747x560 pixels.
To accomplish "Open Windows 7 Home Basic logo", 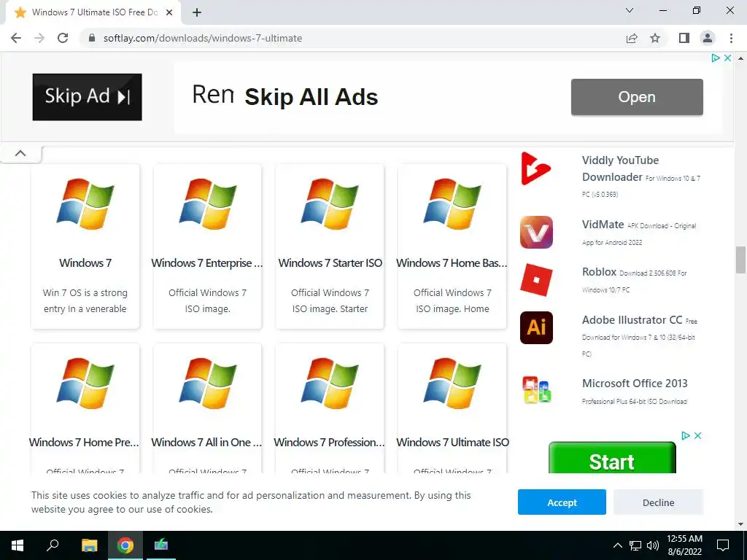I will pyautogui.click(x=452, y=204).
